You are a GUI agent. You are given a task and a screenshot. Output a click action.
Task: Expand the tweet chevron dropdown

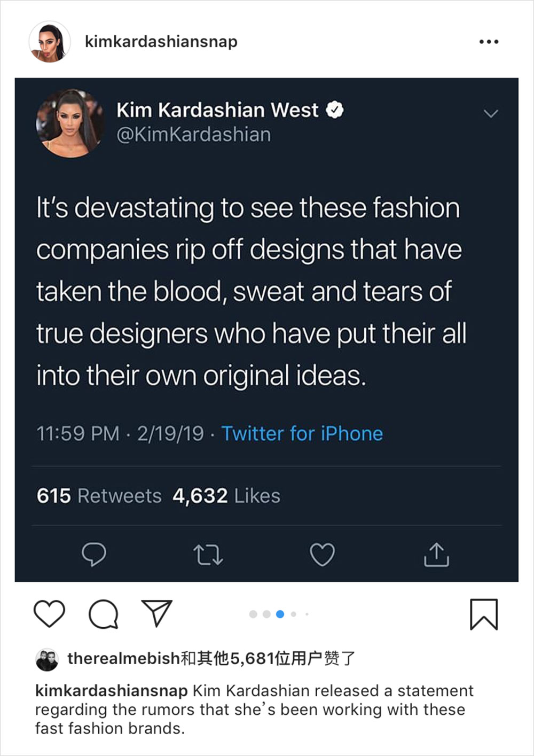point(490,113)
